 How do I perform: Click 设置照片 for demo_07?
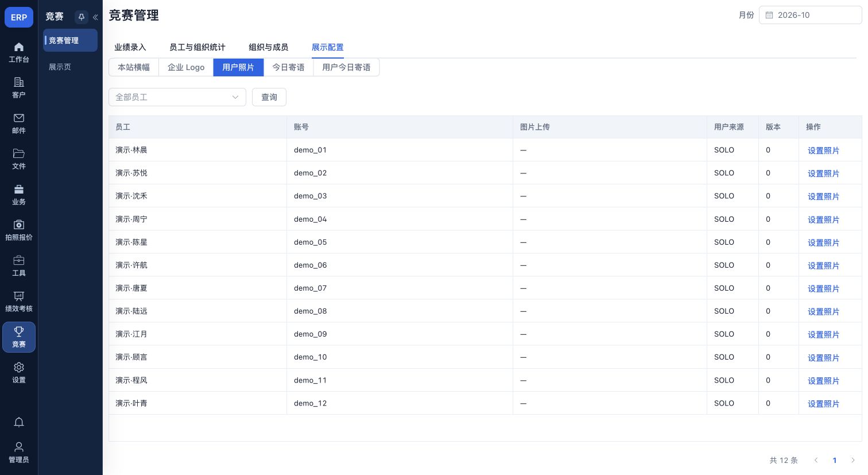823,288
